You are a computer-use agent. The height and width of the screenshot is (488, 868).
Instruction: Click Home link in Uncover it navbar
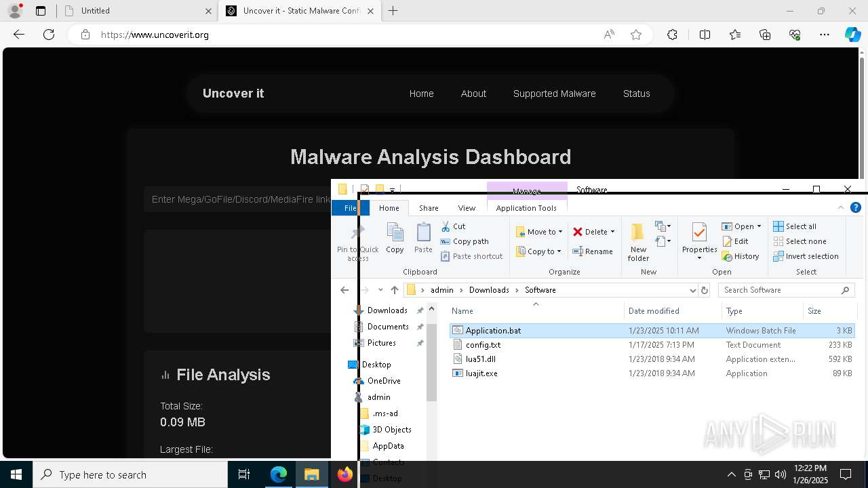(x=421, y=94)
